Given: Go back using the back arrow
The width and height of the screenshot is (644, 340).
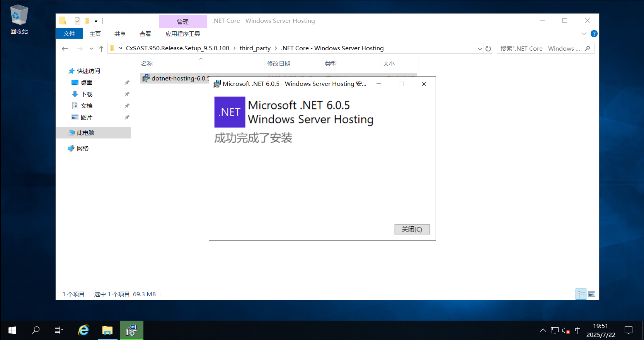Looking at the screenshot, I should click(65, 48).
